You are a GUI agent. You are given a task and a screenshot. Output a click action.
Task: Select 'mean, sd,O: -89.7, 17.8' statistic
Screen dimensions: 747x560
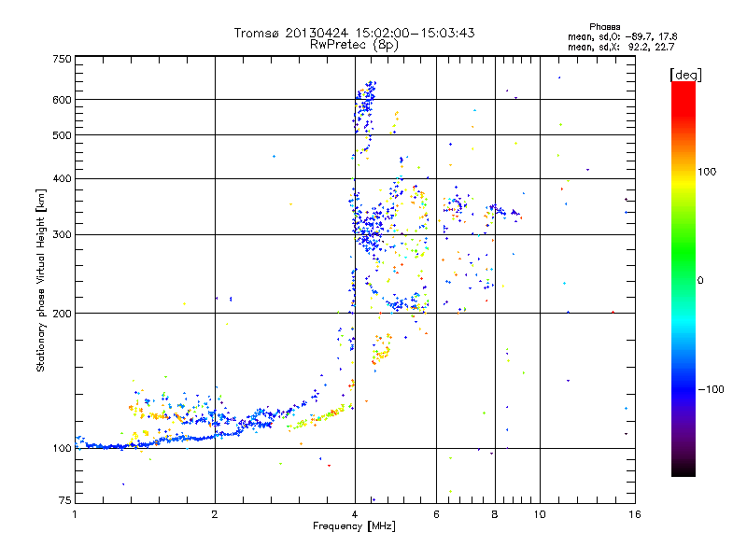point(623,36)
